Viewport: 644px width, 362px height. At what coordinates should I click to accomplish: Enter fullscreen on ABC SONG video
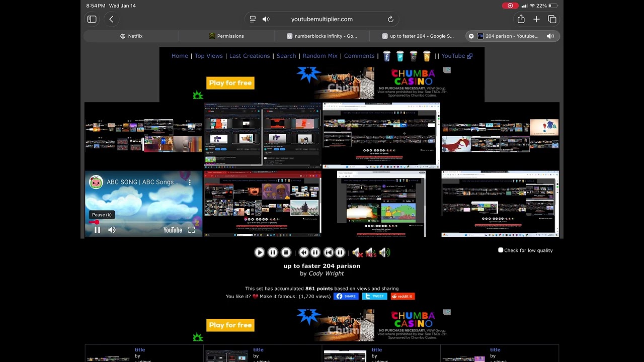tap(191, 230)
